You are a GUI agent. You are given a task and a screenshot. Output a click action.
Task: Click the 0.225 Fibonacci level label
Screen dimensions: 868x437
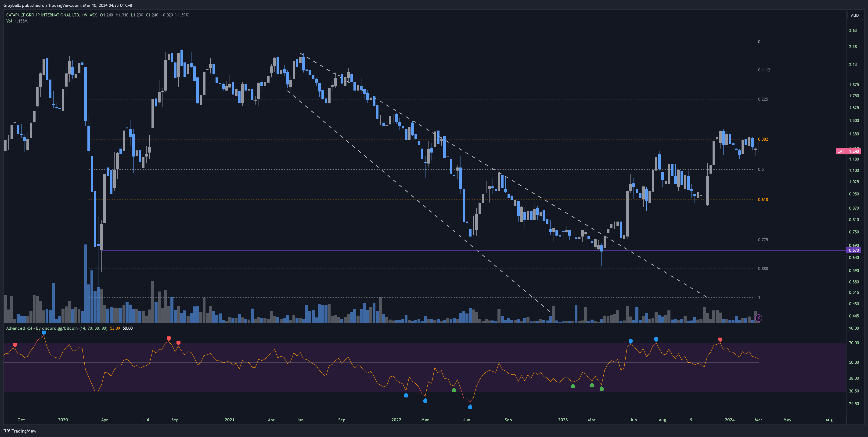coord(763,99)
